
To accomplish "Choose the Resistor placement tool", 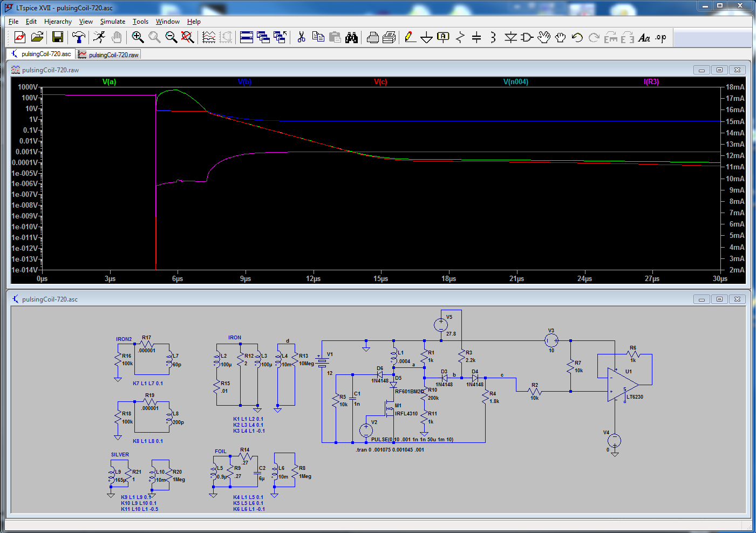I will click(460, 37).
